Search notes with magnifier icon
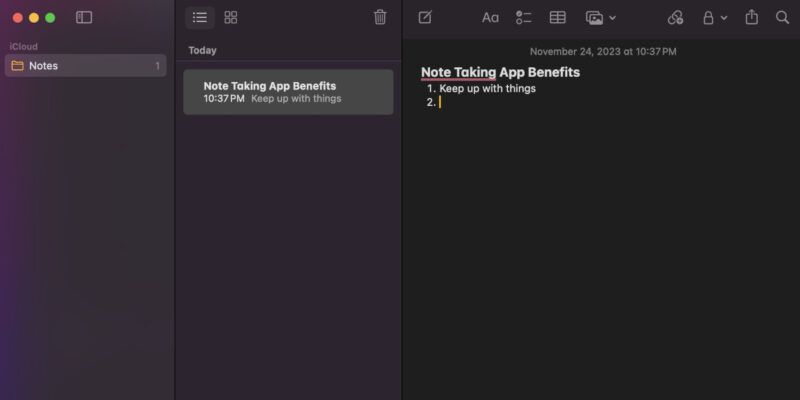 point(782,17)
